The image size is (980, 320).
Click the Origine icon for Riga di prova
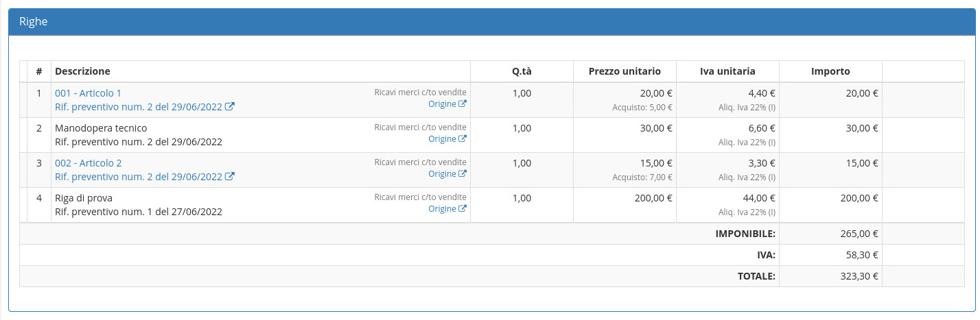[x=463, y=209]
